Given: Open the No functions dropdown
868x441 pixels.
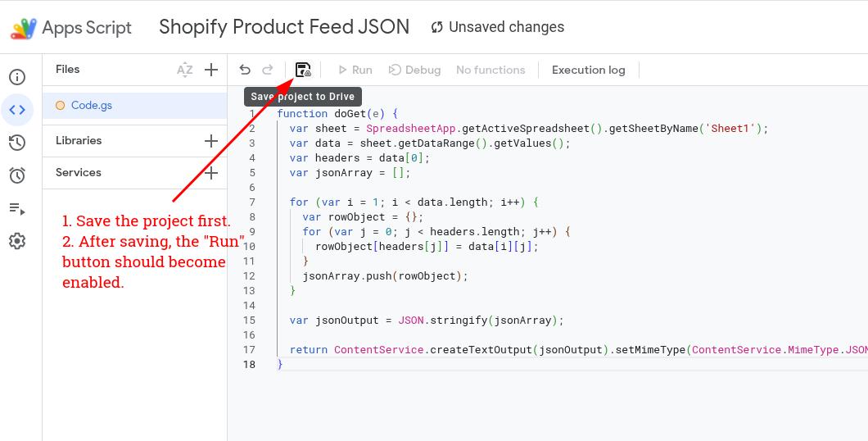Looking at the screenshot, I should tap(491, 70).
